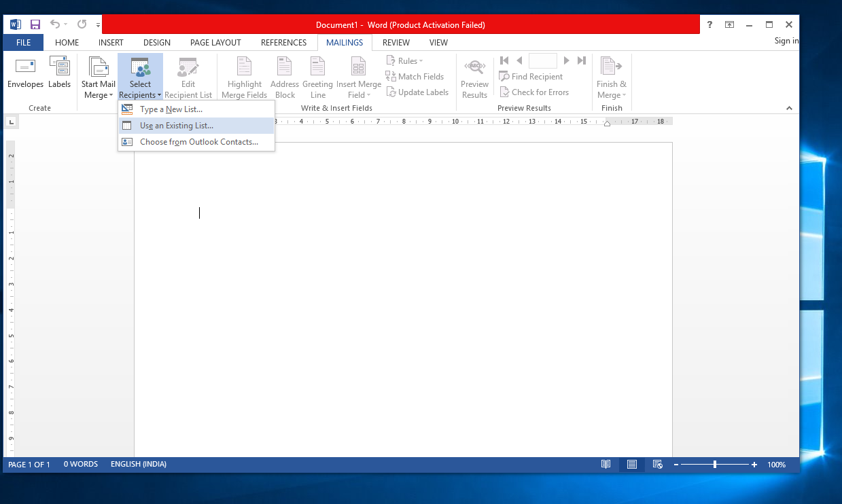Click the right indent marker on ruler

pos(607,124)
